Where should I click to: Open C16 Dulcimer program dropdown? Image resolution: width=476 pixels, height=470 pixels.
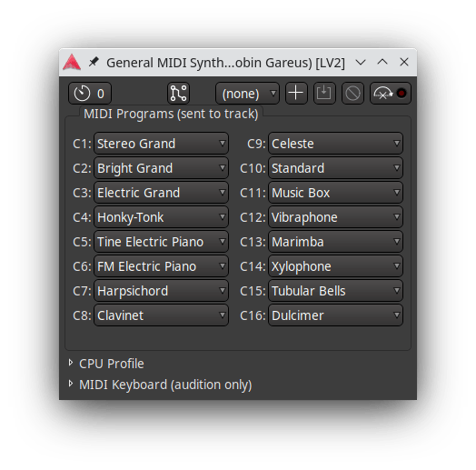point(336,315)
